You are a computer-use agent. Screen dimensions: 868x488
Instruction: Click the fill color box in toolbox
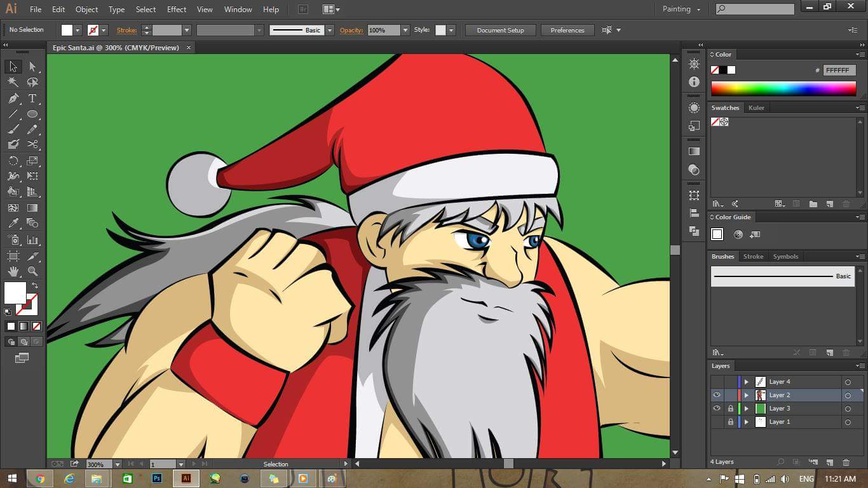click(x=15, y=293)
